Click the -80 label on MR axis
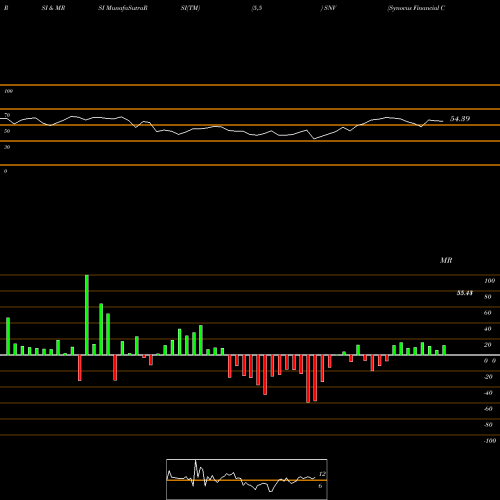 488,425
